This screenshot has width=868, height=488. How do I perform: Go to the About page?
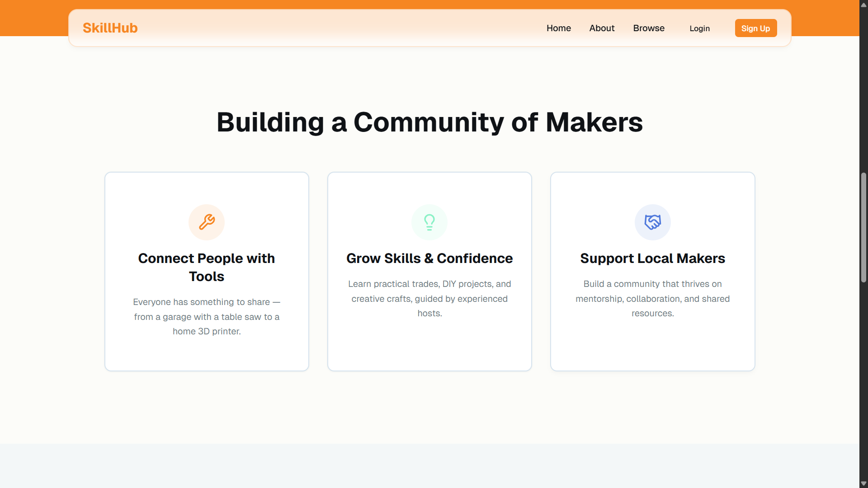602,28
